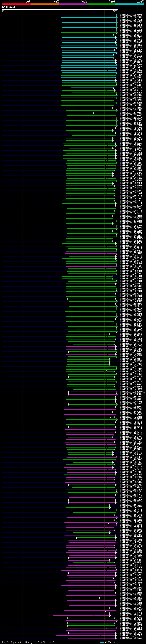Select the UniRef100_C5WPW7 label
The image size is (146, 644).
click(x=131, y=226)
